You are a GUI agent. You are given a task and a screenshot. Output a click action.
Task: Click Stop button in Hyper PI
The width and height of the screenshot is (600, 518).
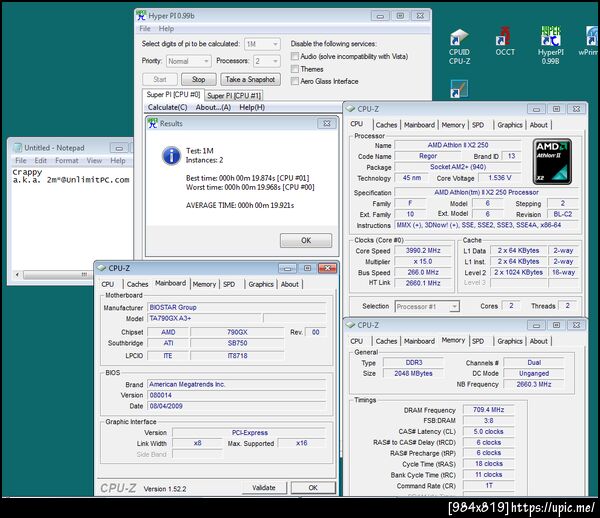[x=199, y=79]
